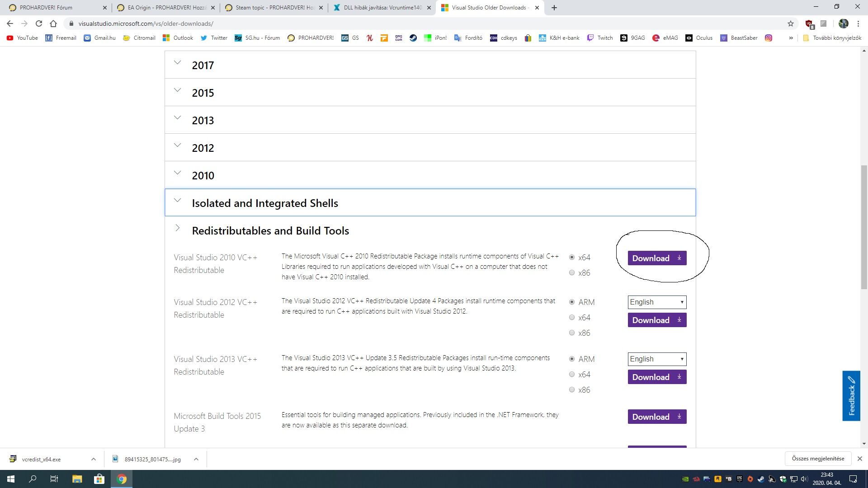Open the Citromail bookmark
This screenshot has height=488, width=868.
click(x=139, y=38)
